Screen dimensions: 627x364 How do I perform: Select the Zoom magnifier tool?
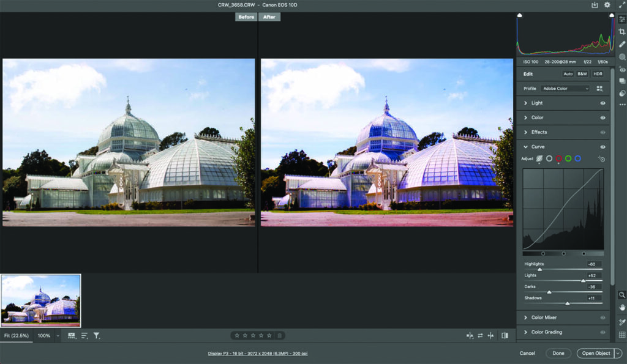[x=622, y=295]
